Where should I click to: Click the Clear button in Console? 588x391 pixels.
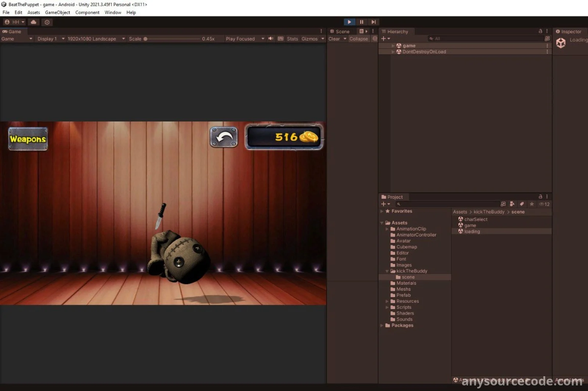(334, 39)
